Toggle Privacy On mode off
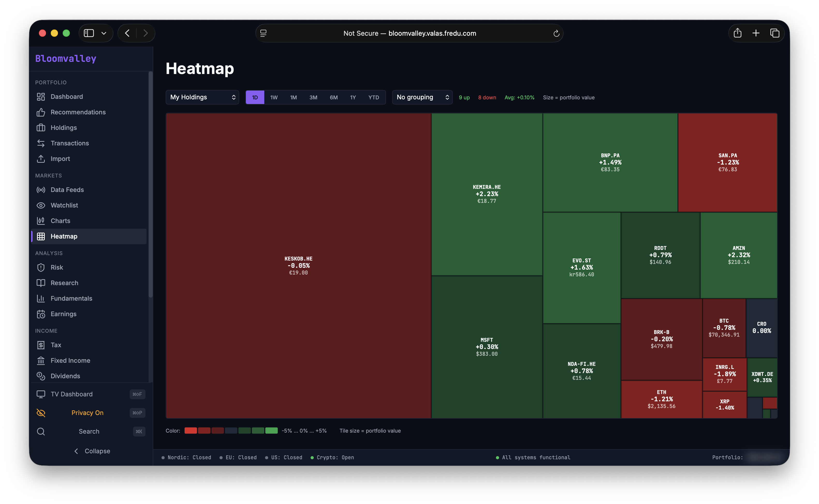The image size is (819, 504). coord(91,413)
